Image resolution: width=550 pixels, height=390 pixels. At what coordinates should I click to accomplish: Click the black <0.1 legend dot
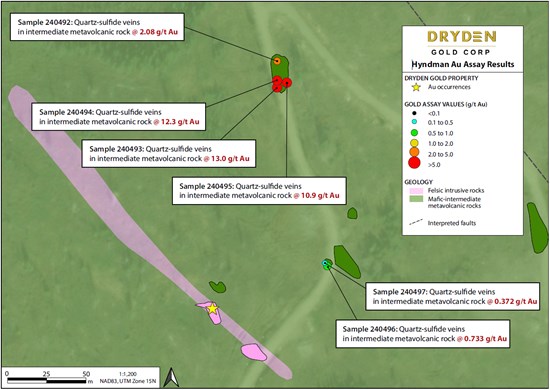[x=414, y=113]
